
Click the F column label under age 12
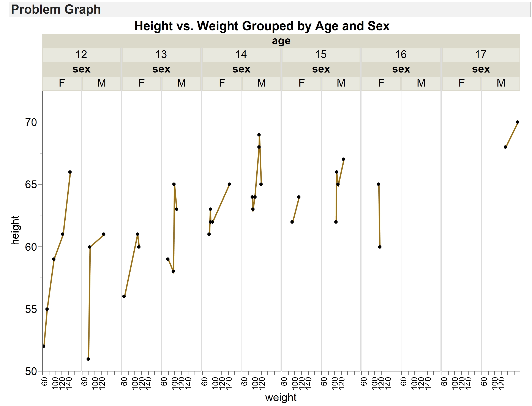pos(62,83)
